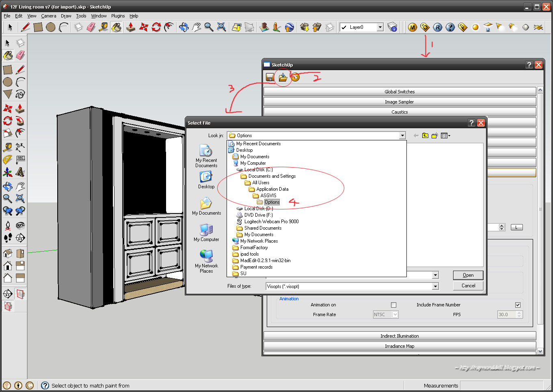Select the Protractor tool in left toolbar
The width and height of the screenshot is (553, 392).
pyautogui.click(x=8, y=160)
